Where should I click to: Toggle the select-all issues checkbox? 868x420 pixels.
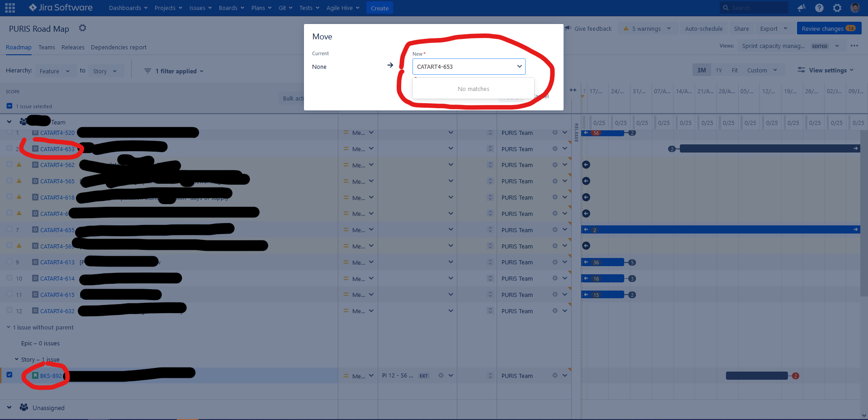pos(9,106)
